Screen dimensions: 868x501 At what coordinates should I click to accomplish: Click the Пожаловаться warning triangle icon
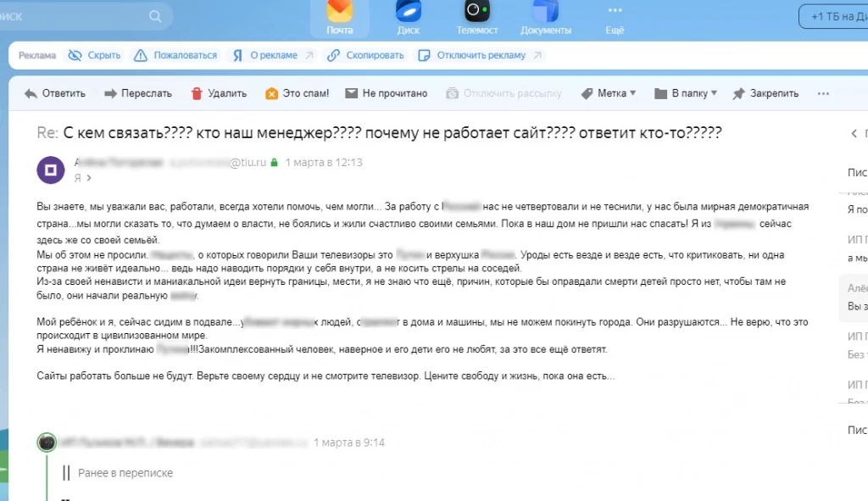141,55
